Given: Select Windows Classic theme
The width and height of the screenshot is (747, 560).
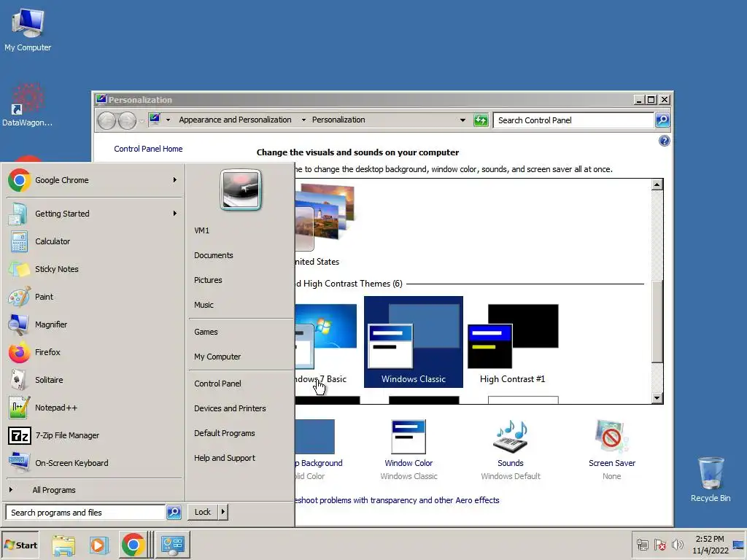Looking at the screenshot, I should (x=414, y=342).
